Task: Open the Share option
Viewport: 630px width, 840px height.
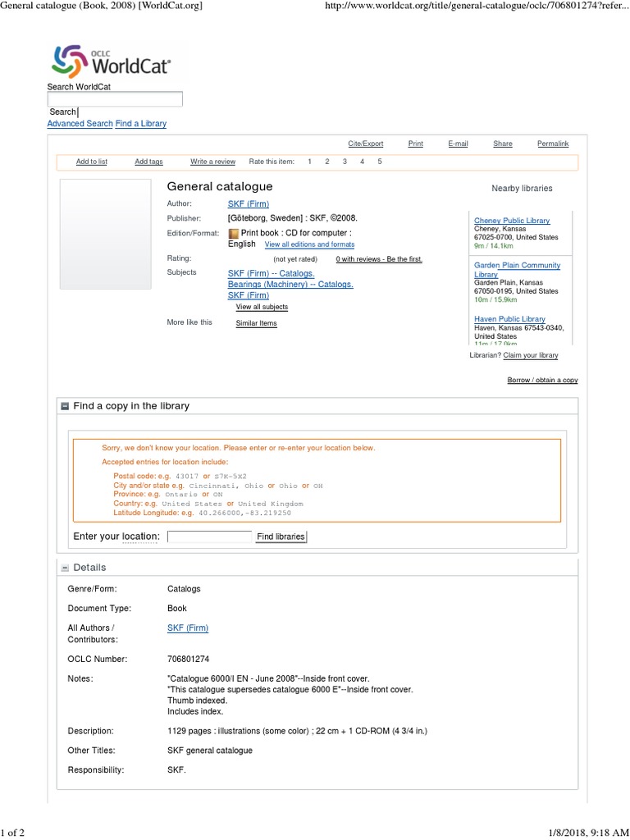Action: point(503,144)
